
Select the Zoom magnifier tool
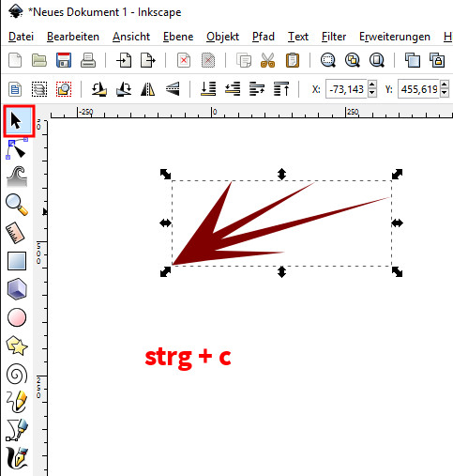[17, 205]
